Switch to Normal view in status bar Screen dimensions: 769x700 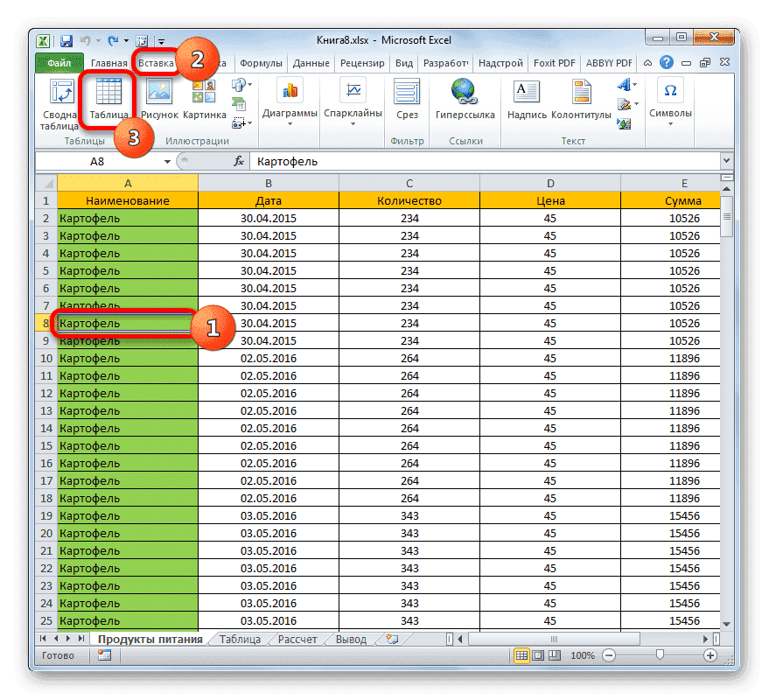[521, 655]
